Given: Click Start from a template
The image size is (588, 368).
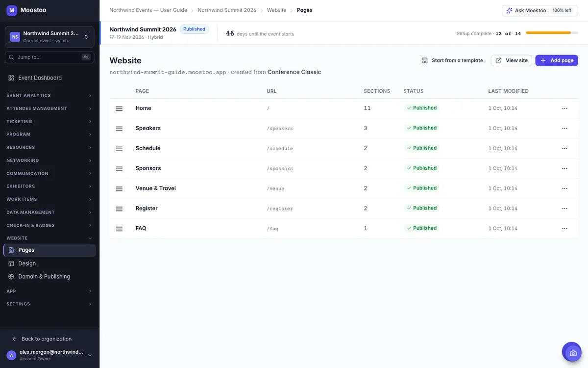Looking at the screenshot, I should (452, 60).
